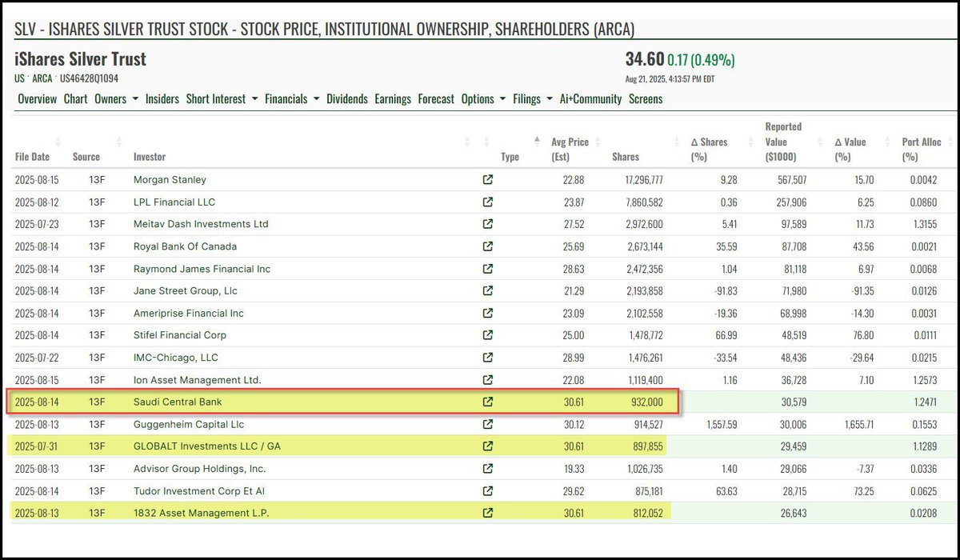Screen dimensions: 960x560
Task: Open the Screens page
Action: [x=646, y=98]
